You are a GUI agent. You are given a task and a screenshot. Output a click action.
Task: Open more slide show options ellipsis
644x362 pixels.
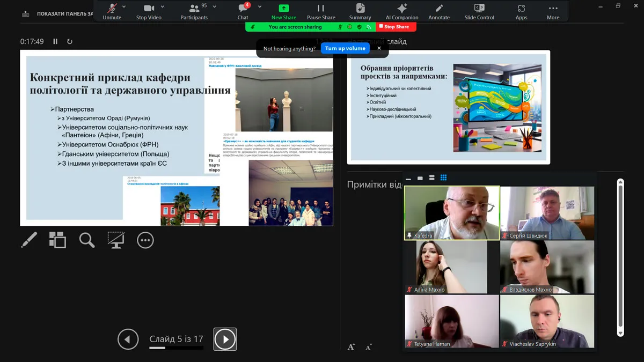145,240
